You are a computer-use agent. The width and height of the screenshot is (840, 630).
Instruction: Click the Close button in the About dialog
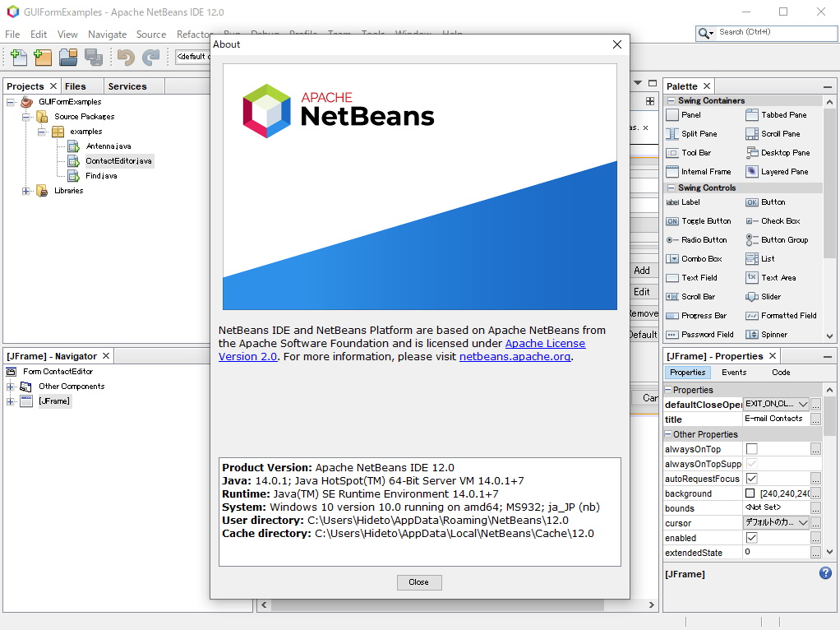coord(419,581)
